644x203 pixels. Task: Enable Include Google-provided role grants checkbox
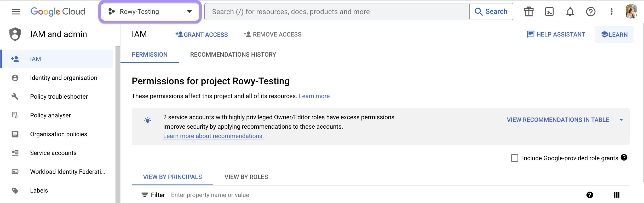click(515, 158)
